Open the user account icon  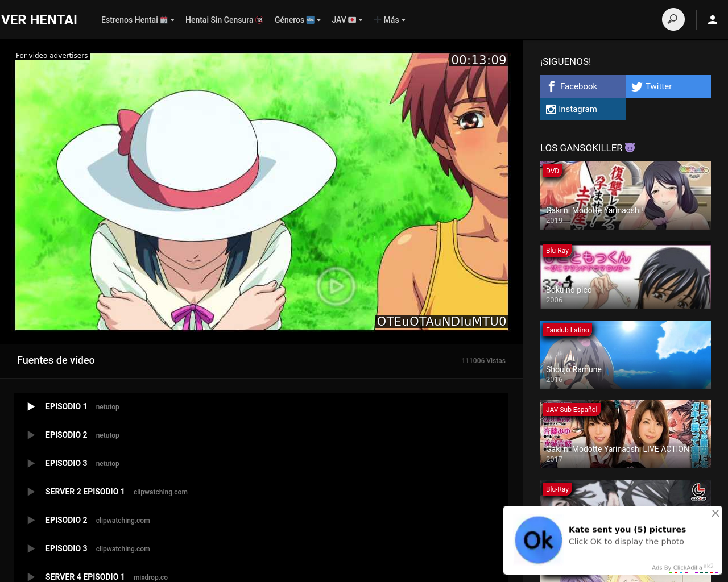[x=712, y=20]
